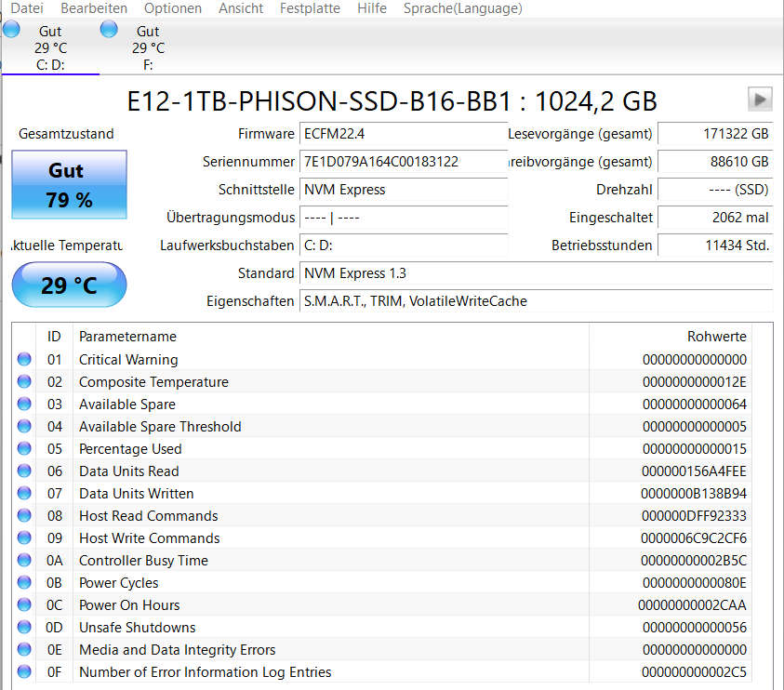Click raw value 000000156A4FEE
Image resolution: width=784 pixels, height=690 pixels.
click(694, 471)
